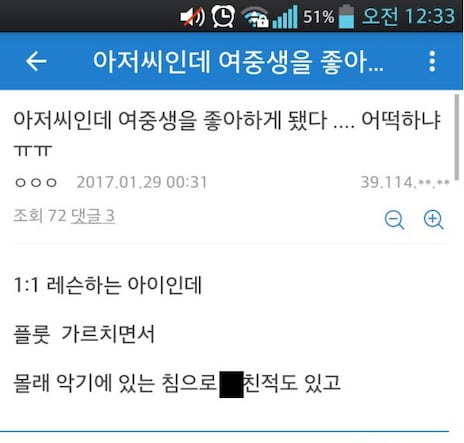The height and width of the screenshot is (443, 464).
Task: Tap the truncated title in blue header
Action: [238, 62]
